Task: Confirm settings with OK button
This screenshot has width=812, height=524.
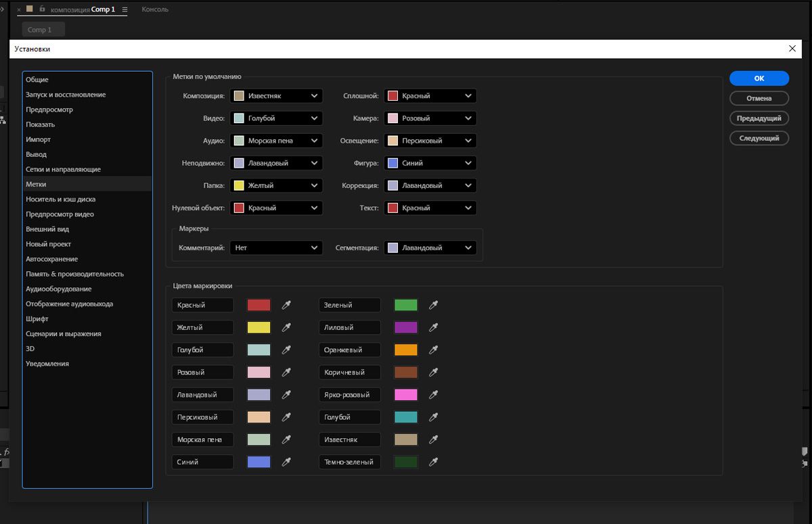Action: coord(759,78)
